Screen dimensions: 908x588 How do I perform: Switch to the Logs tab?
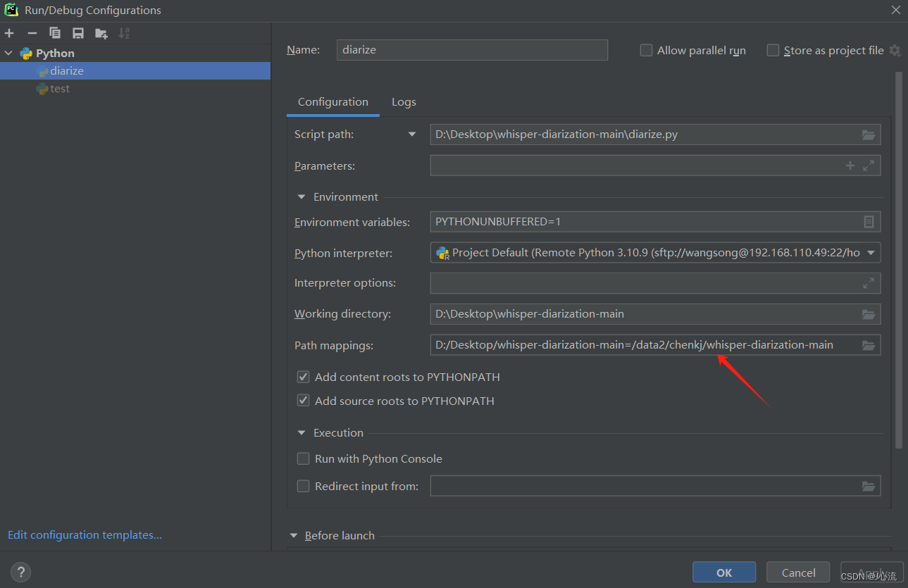[x=404, y=101]
